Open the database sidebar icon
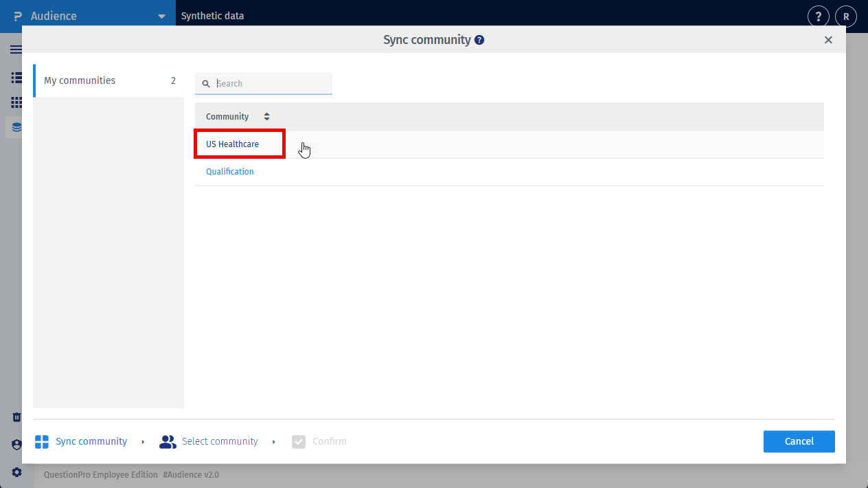Viewport: 868px width, 488px height. pyautogui.click(x=16, y=127)
